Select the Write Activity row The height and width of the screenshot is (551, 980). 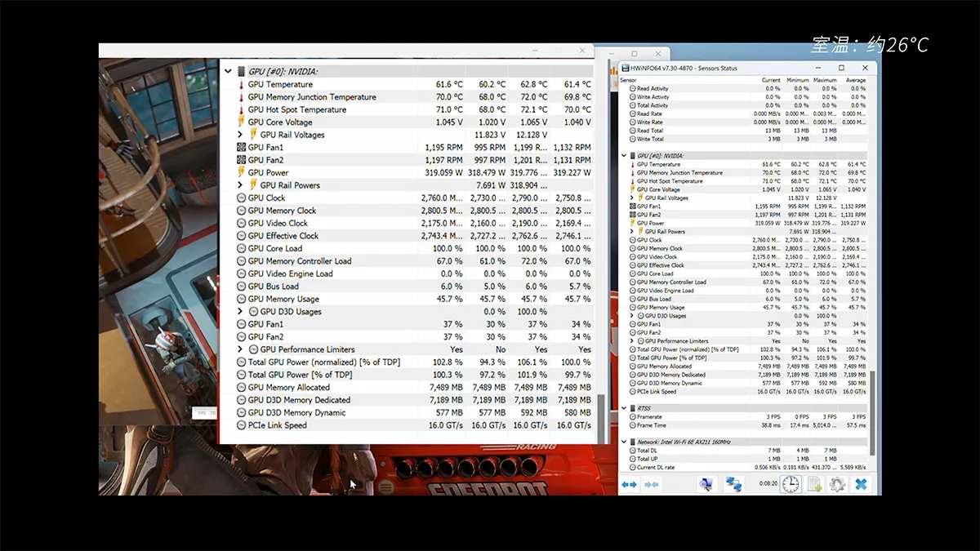(x=744, y=96)
